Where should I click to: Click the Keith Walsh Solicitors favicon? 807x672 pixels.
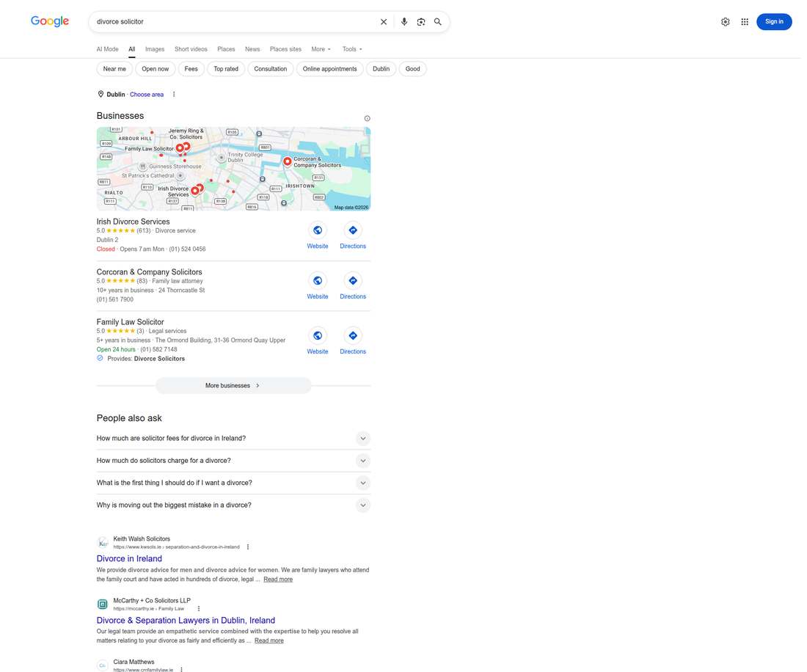(x=103, y=543)
